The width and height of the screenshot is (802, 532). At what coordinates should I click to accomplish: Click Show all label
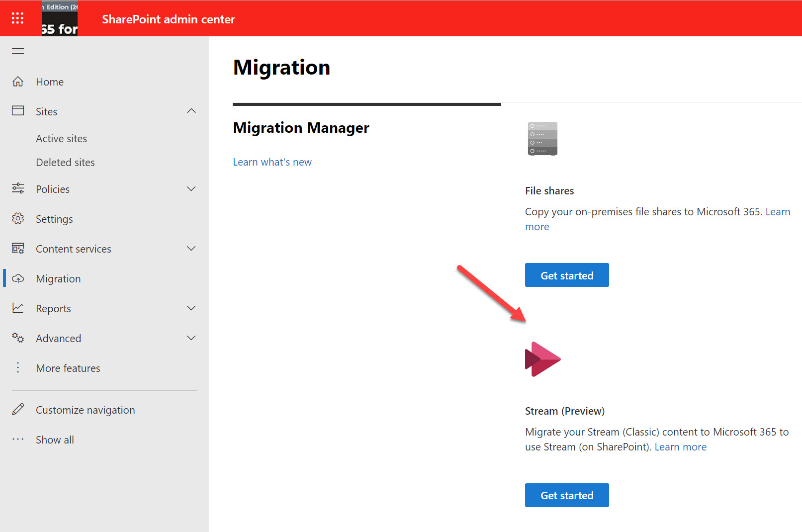pyautogui.click(x=55, y=440)
